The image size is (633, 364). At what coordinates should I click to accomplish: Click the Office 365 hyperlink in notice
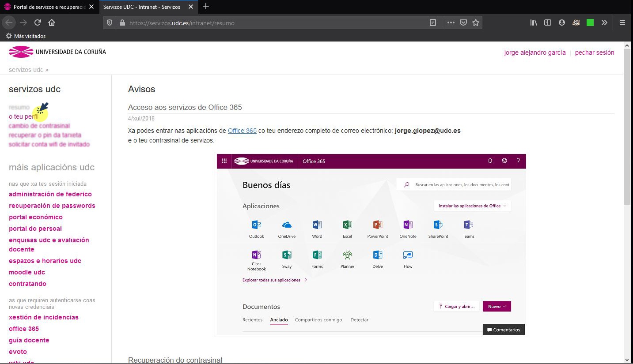(242, 131)
